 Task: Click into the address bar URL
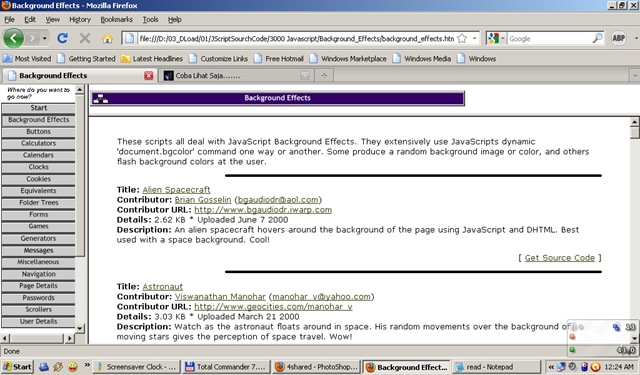296,39
